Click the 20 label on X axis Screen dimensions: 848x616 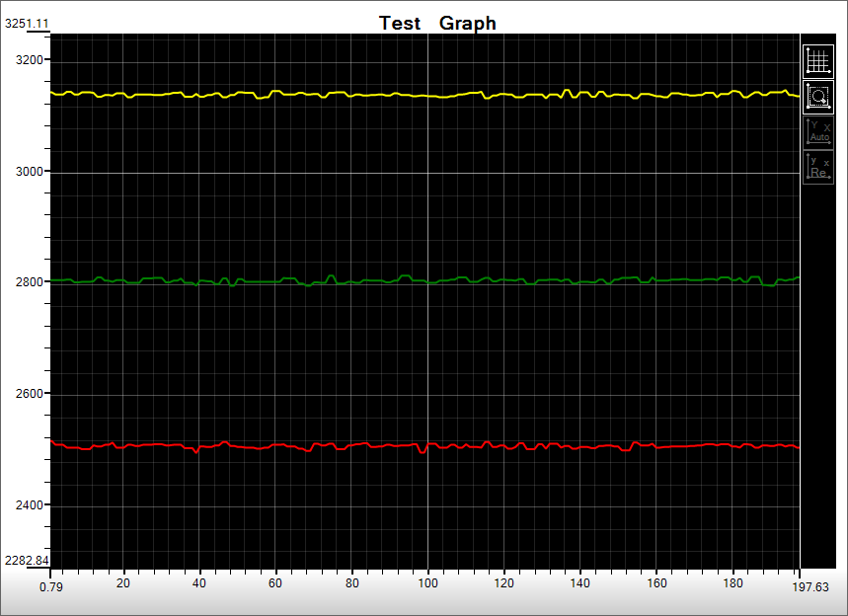click(x=123, y=583)
